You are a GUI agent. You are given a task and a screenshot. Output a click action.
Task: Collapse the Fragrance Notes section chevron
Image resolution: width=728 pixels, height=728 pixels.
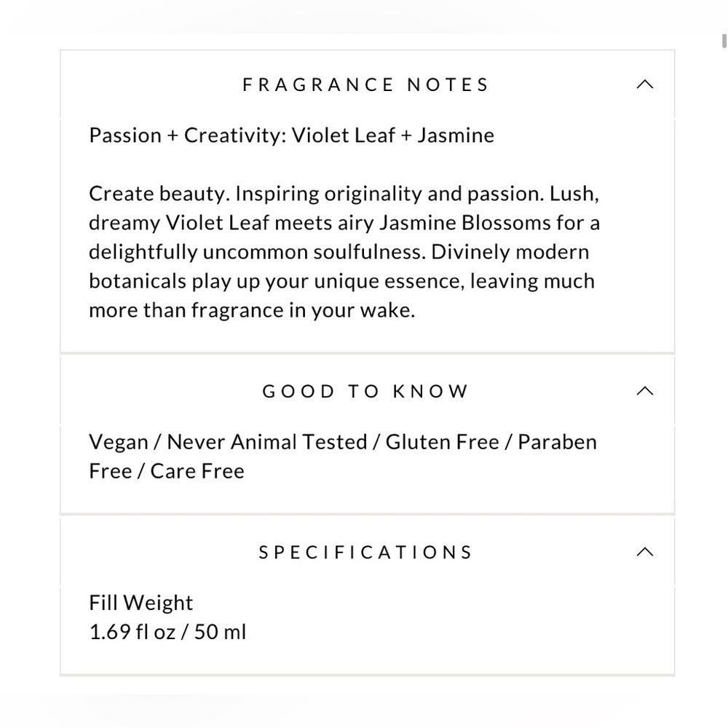click(645, 84)
